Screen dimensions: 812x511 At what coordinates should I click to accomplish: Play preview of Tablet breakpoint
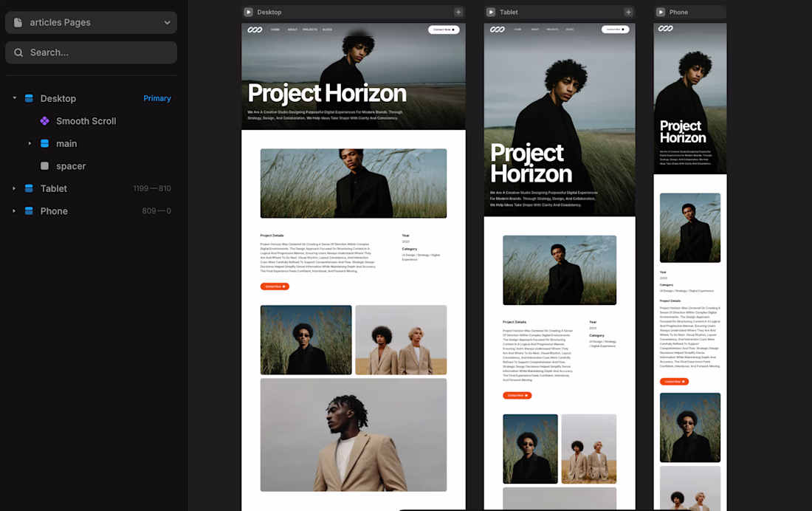491,12
